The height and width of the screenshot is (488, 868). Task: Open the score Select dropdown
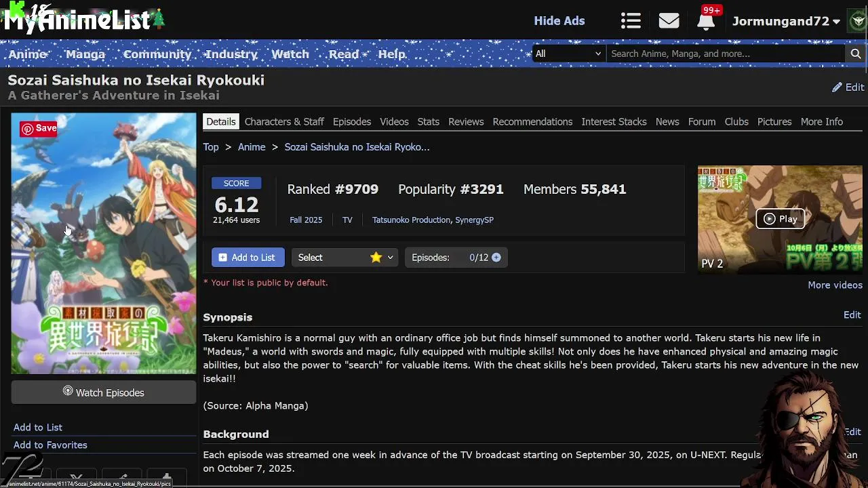pyautogui.click(x=344, y=258)
